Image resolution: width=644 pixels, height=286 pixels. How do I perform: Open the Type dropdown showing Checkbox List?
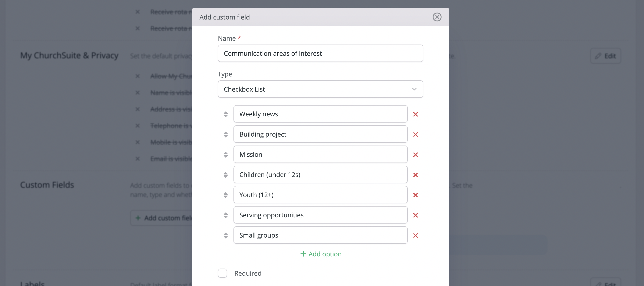320,89
